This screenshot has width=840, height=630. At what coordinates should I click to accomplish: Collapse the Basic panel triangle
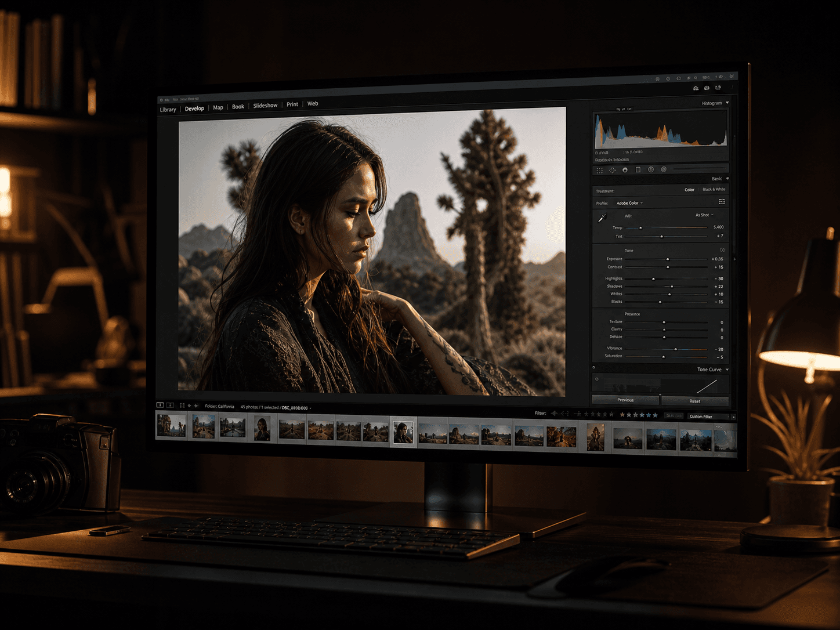tap(727, 179)
